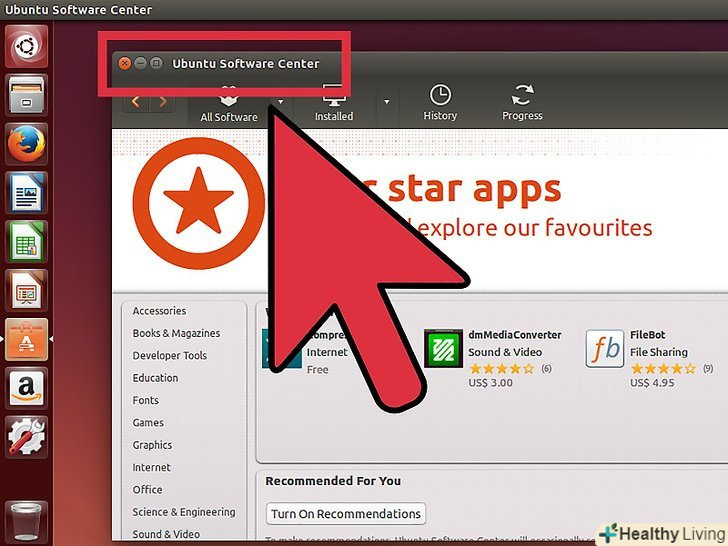Open the FileBot app title

coord(648,335)
